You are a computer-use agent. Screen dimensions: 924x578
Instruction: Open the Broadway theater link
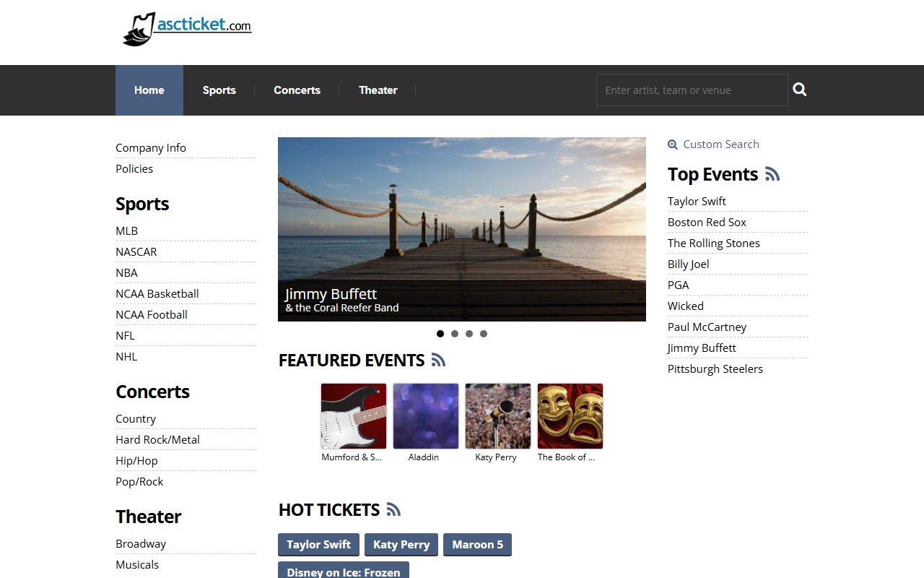(141, 544)
